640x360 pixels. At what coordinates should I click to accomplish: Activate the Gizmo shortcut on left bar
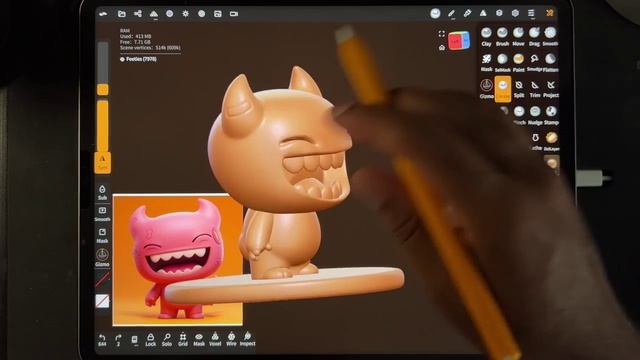[x=102, y=257]
